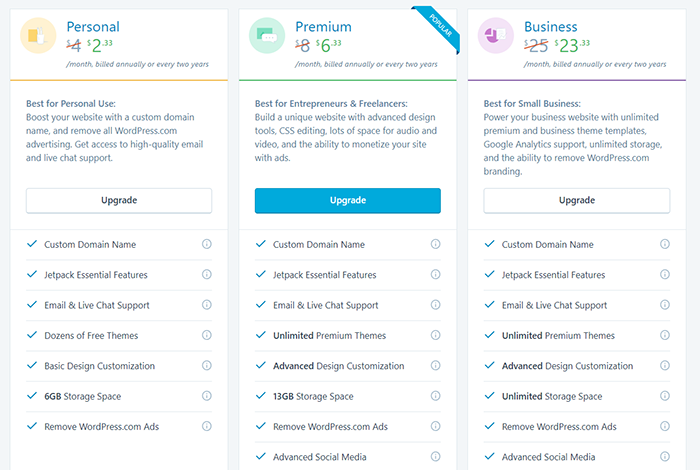Open info icon beside Dozens of Free Themes

pos(206,335)
